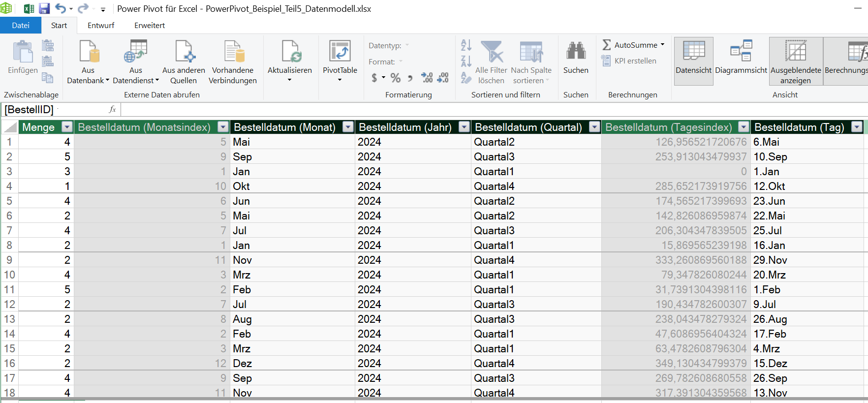Click Nach Spalte sortieren icon
Screen dimensions: 868x403
[x=531, y=52]
